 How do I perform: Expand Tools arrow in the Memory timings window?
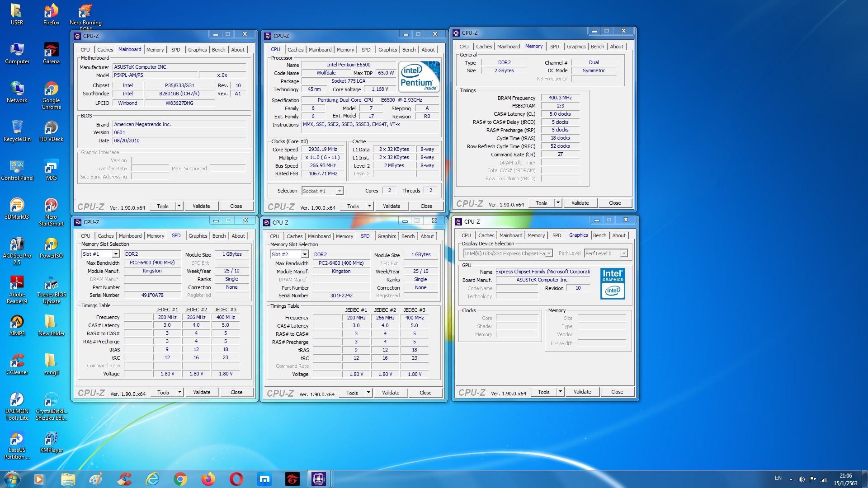(x=558, y=203)
